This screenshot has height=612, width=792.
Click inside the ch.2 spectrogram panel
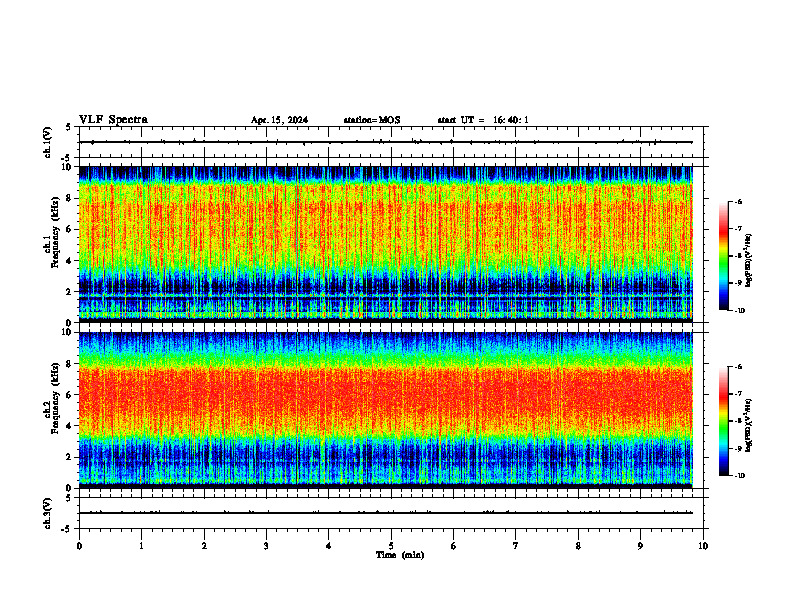[386, 410]
